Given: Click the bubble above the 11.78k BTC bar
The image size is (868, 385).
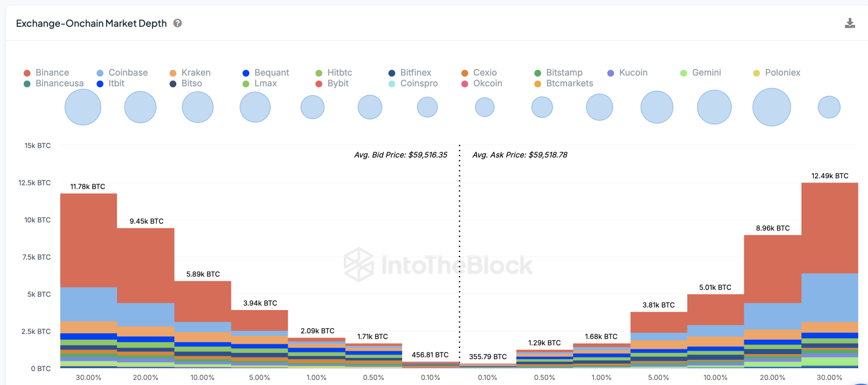Looking at the screenshot, I should click(83, 107).
